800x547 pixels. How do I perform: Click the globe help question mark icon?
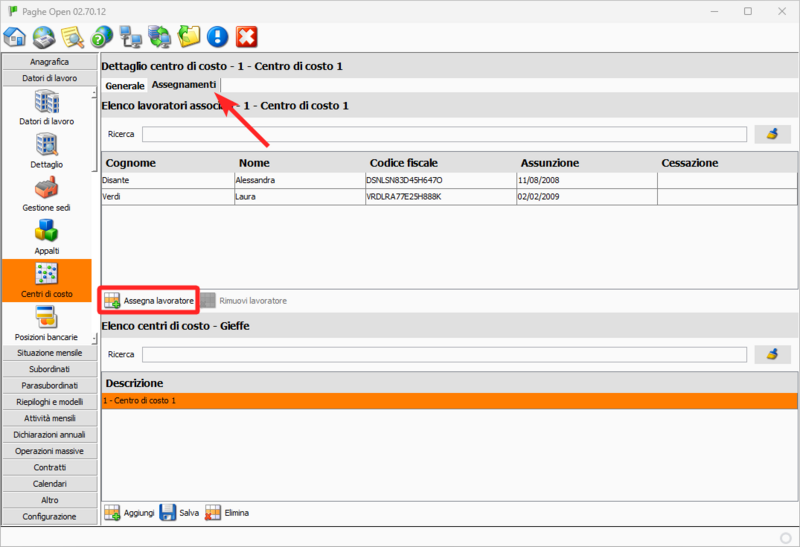click(x=101, y=38)
